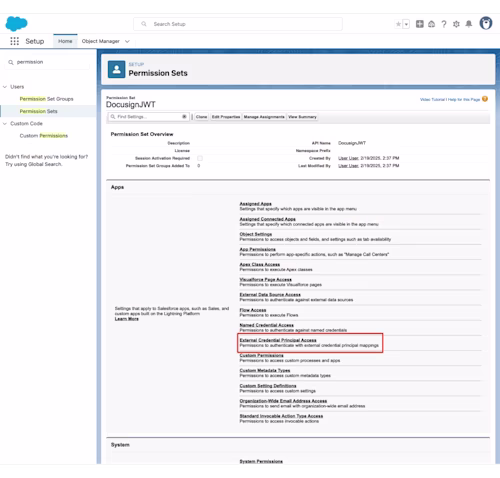Open the Trailhead guidance icon

(431, 24)
